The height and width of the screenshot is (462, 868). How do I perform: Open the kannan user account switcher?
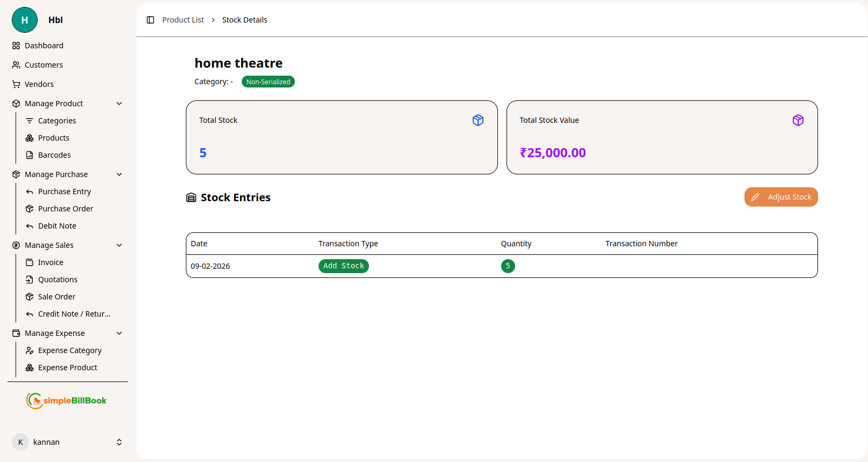pos(119,442)
